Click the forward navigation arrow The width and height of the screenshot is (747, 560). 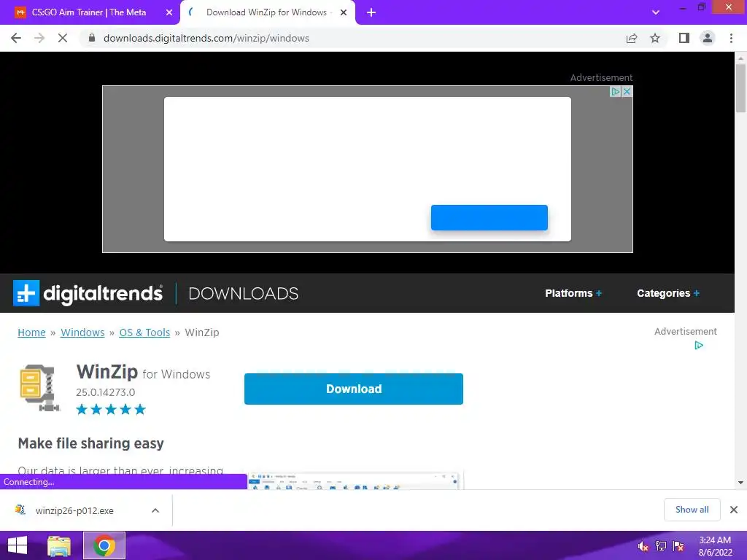(x=39, y=38)
